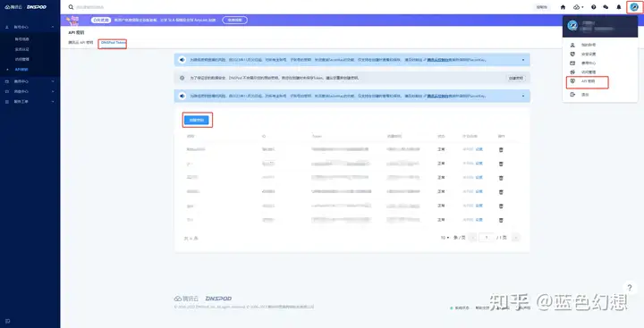Viewport: 644px width, 328px height.
Task: Click the outlined button in the purple banner
Action: [235, 20]
